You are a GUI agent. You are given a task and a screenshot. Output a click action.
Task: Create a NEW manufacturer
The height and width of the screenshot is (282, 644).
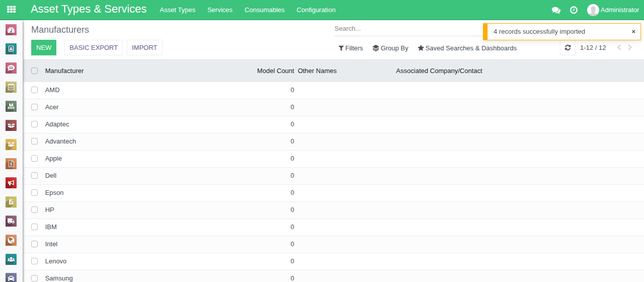[44, 48]
